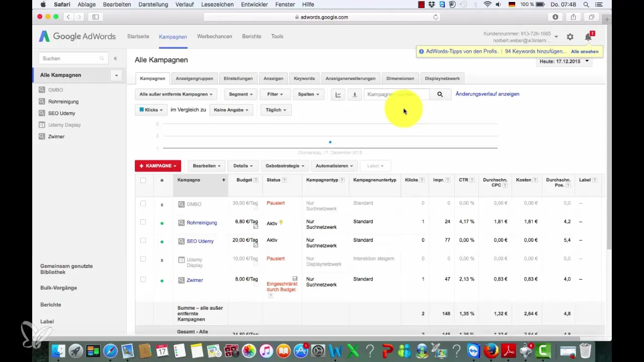644x362 pixels.
Task: Click the download report icon
Action: pos(354,95)
